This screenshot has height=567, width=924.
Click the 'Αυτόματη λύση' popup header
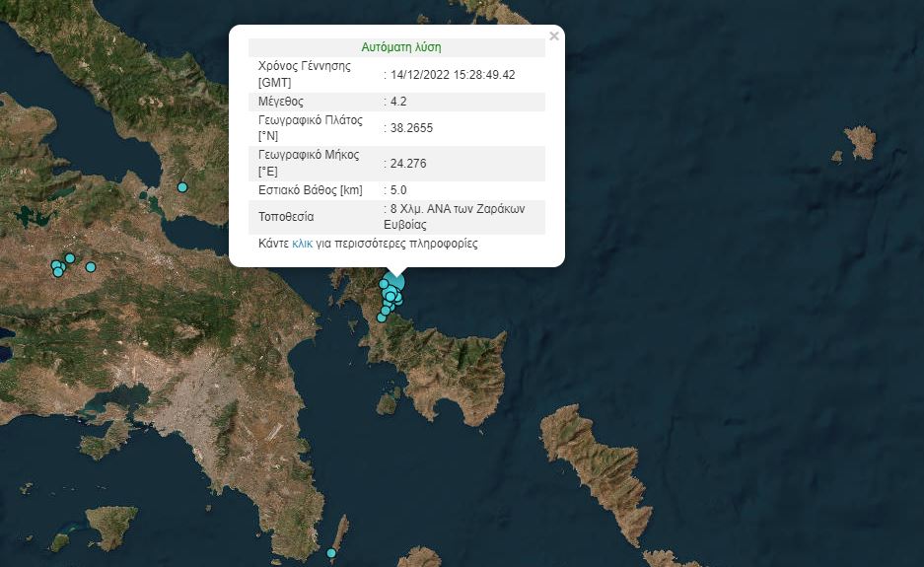tap(401, 47)
